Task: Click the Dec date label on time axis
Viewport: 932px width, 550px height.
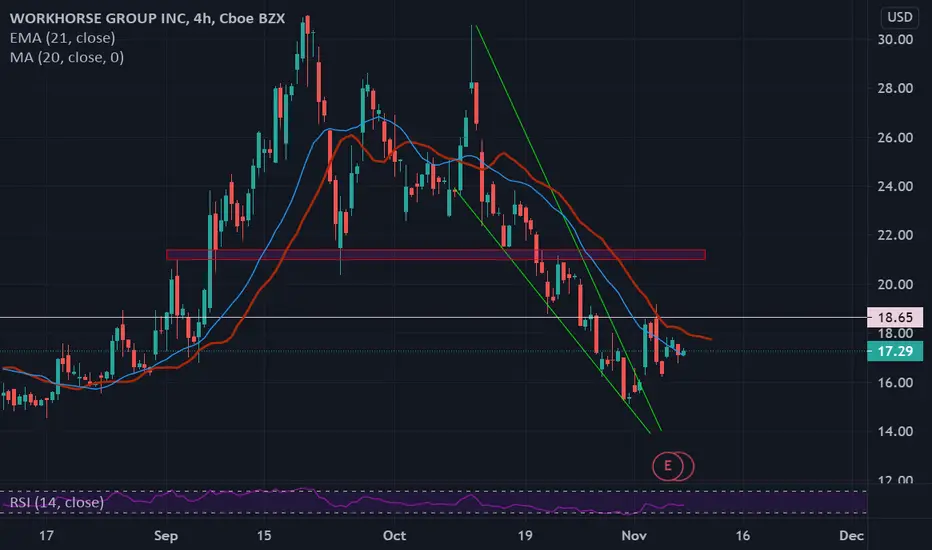Action: (851, 536)
